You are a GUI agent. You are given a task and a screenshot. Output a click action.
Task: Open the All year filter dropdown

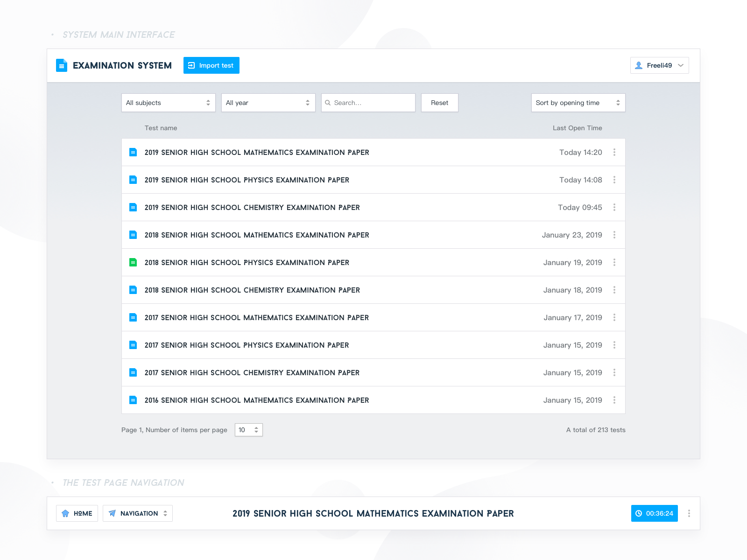268,103
